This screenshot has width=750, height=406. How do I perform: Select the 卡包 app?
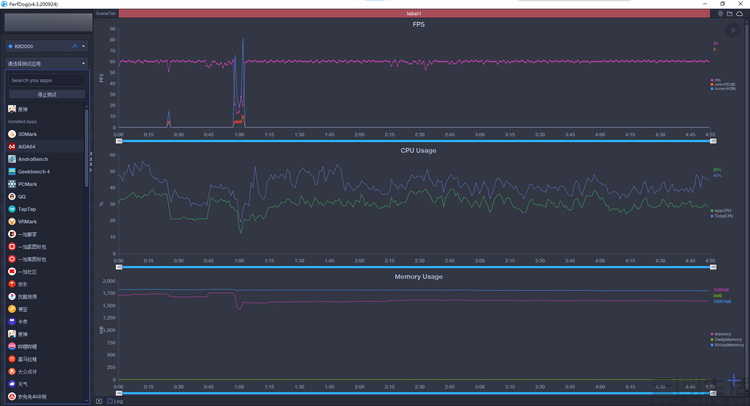coord(45,321)
